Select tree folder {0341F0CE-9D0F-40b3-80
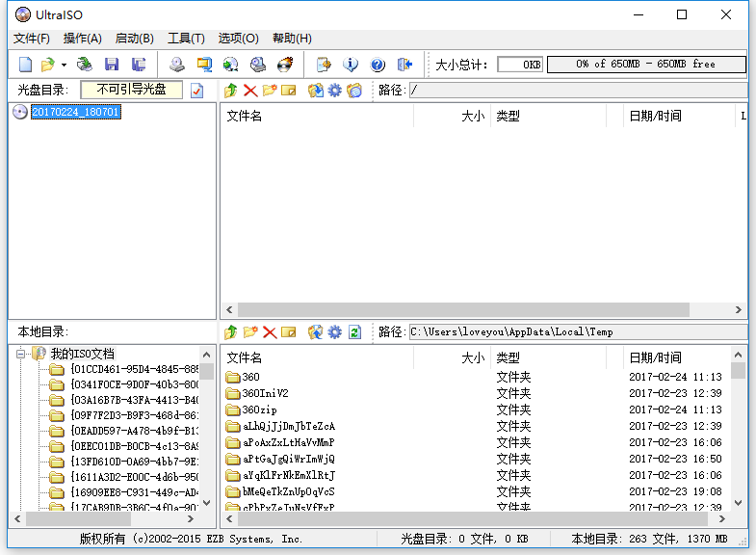Image resolution: width=756 pixels, height=555 pixels. 135,384
